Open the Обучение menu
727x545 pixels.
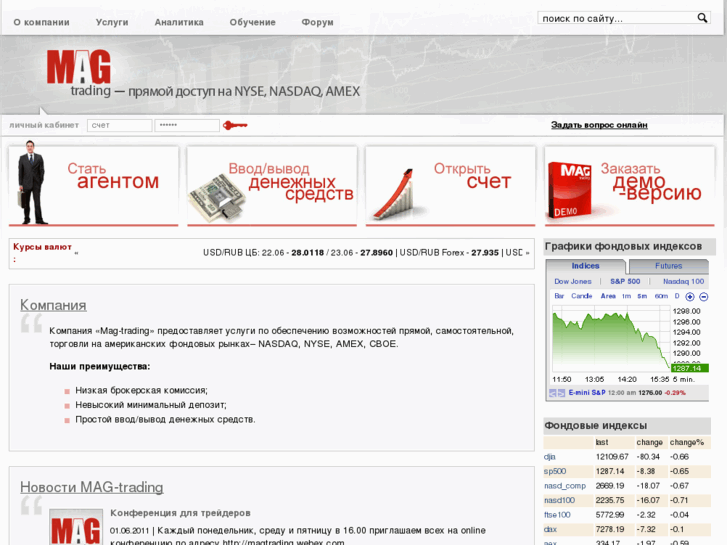pyautogui.click(x=253, y=22)
